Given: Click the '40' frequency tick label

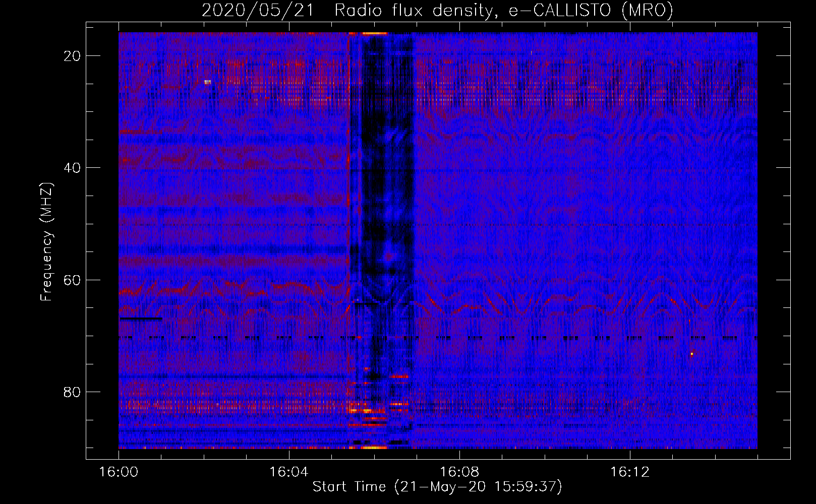Looking at the screenshot, I should point(73,168).
